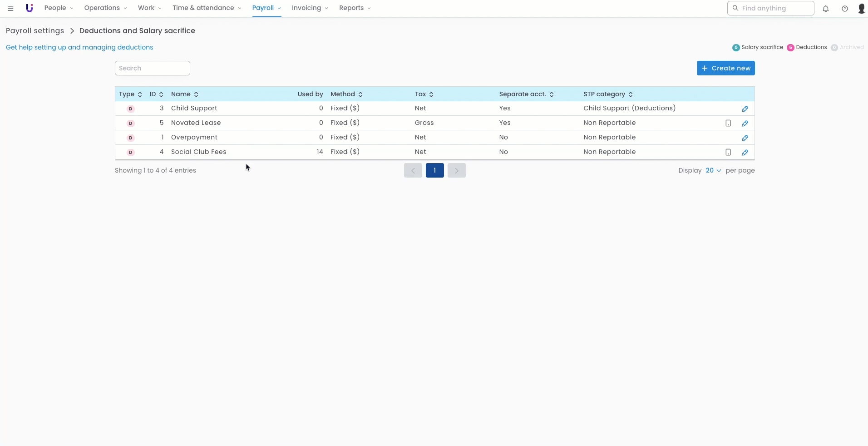This screenshot has width=868, height=446.
Task: Open the deductions help link
Action: (x=79, y=47)
